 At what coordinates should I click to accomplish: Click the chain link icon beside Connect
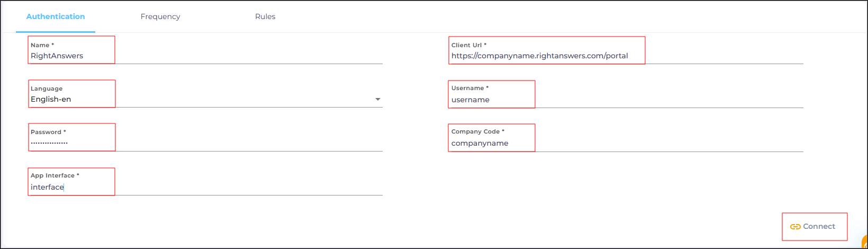click(795, 227)
